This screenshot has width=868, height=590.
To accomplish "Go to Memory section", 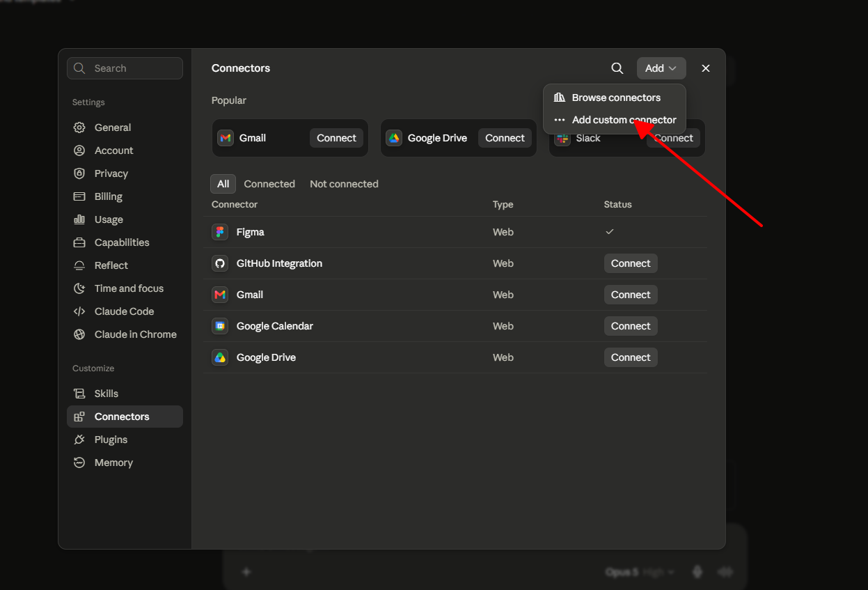I will coord(125,463).
